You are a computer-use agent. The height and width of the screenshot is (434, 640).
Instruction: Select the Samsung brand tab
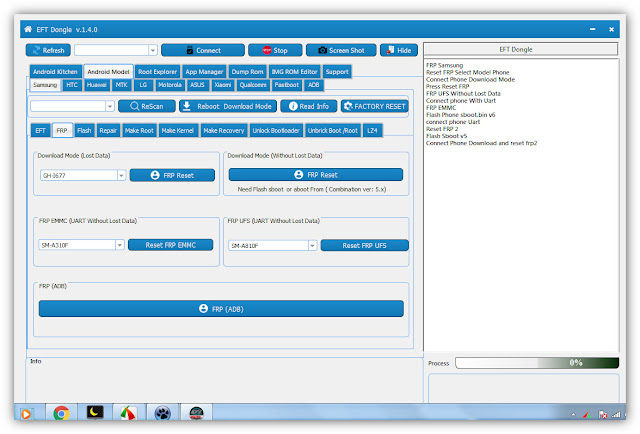(45, 85)
